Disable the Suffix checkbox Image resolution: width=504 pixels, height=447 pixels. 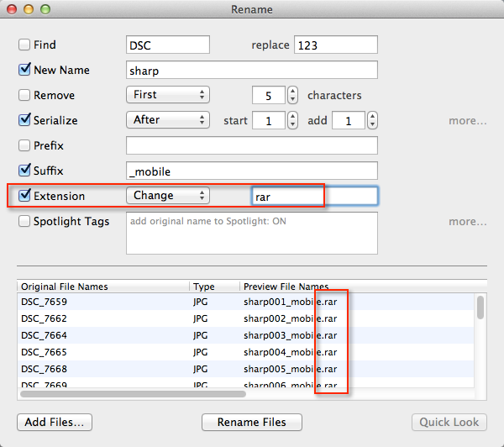tap(24, 171)
